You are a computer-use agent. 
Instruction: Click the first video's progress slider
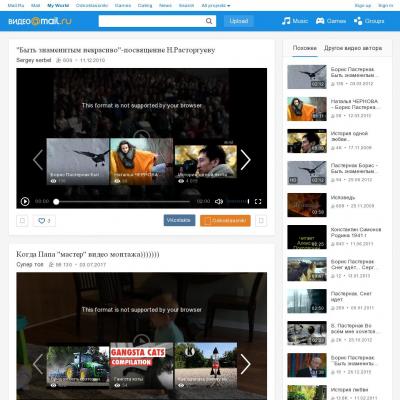coord(123,202)
